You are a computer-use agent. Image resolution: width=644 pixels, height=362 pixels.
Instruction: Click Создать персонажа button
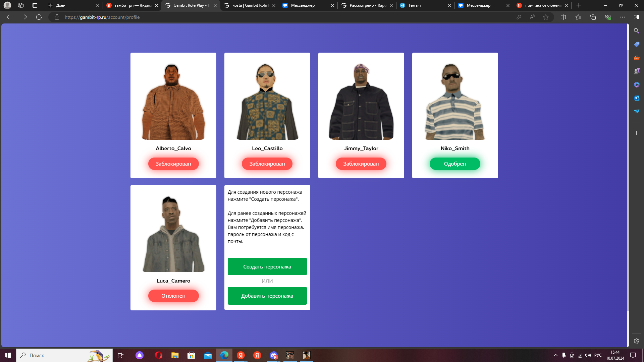click(267, 266)
